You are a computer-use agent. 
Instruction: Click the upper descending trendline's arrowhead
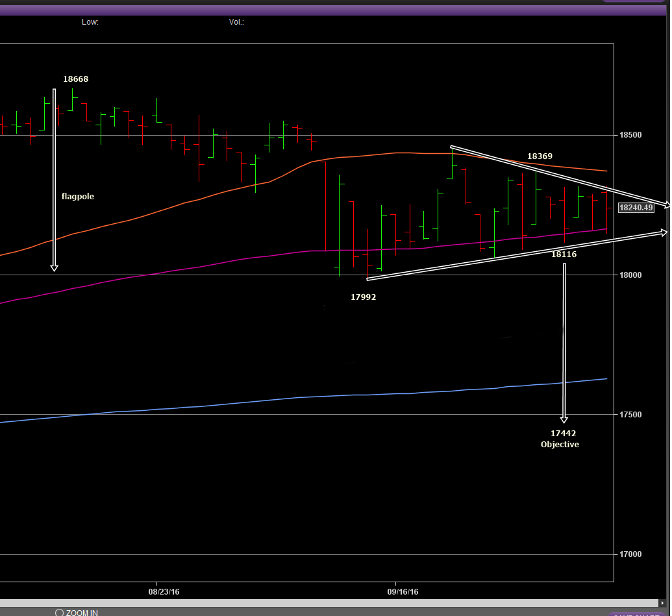[x=666, y=205]
